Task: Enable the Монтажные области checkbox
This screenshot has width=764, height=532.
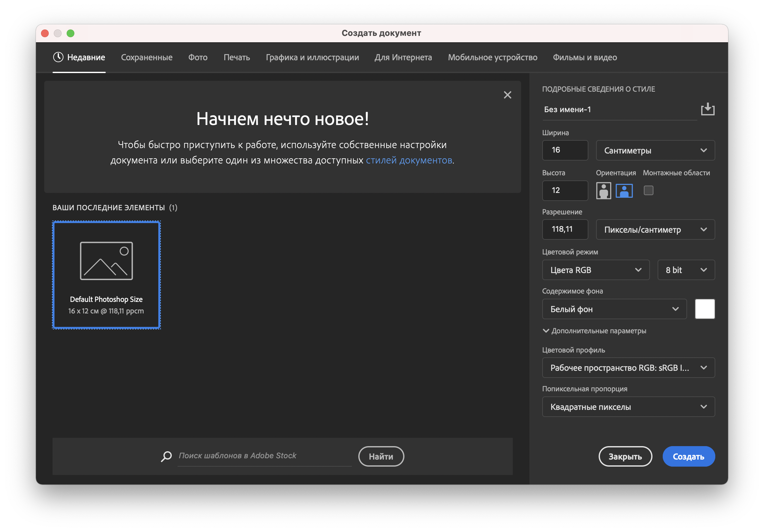Action: [x=648, y=190]
